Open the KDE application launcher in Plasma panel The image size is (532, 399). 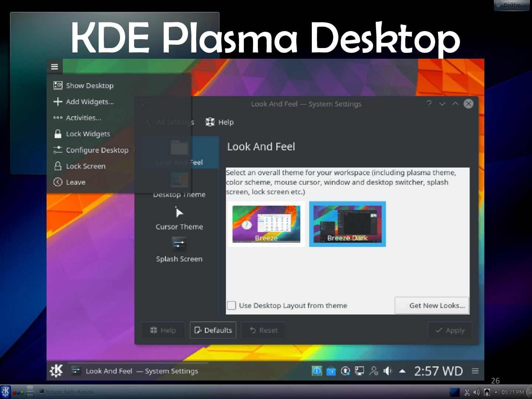pyautogui.click(x=57, y=371)
